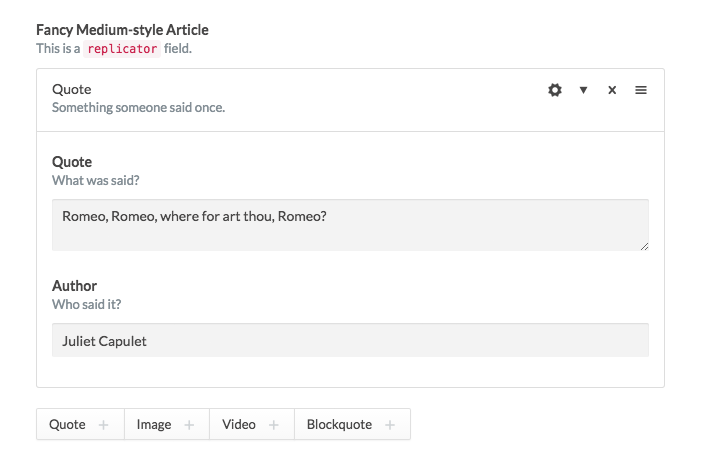Open the Quote set settings gear
705x472 pixels.
[x=555, y=90]
